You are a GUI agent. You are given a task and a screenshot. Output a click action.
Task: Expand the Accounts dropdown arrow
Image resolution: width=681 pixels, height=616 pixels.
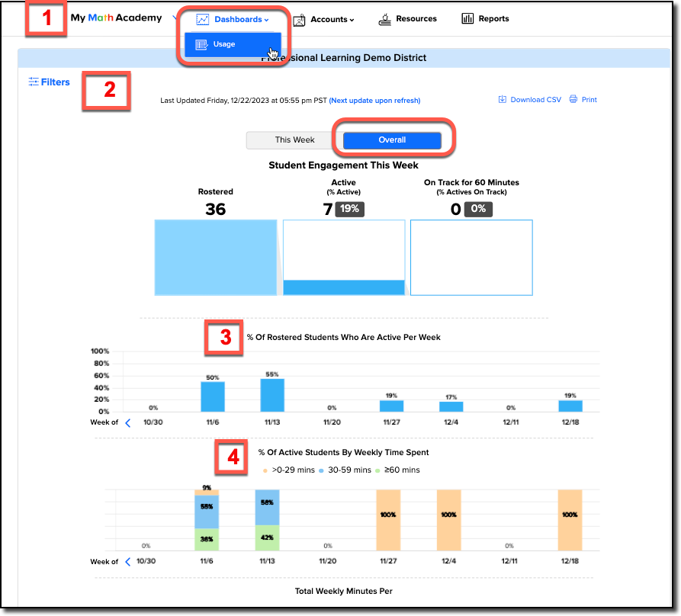pyautogui.click(x=352, y=20)
